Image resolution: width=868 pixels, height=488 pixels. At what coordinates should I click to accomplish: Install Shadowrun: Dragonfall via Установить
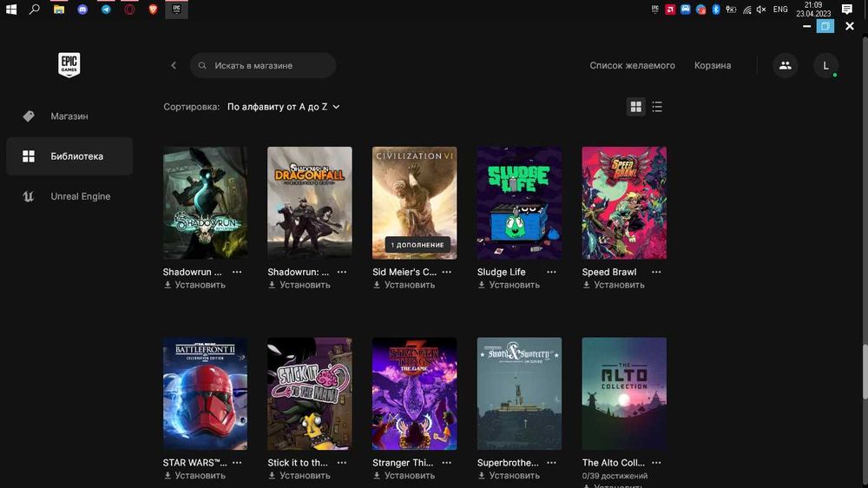pos(299,285)
